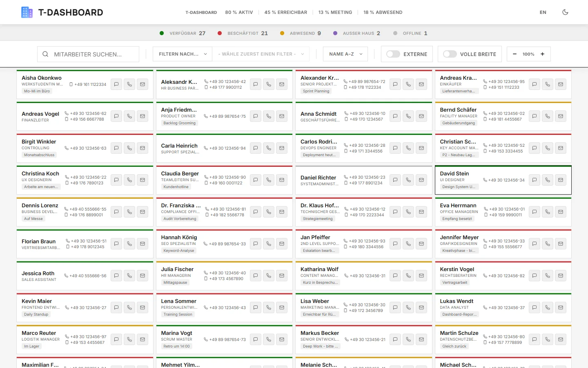Image resolution: width=588 pixels, height=368 pixels.
Task: Call Kerstin Vogel via phone icon
Action: tap(548, 276)
